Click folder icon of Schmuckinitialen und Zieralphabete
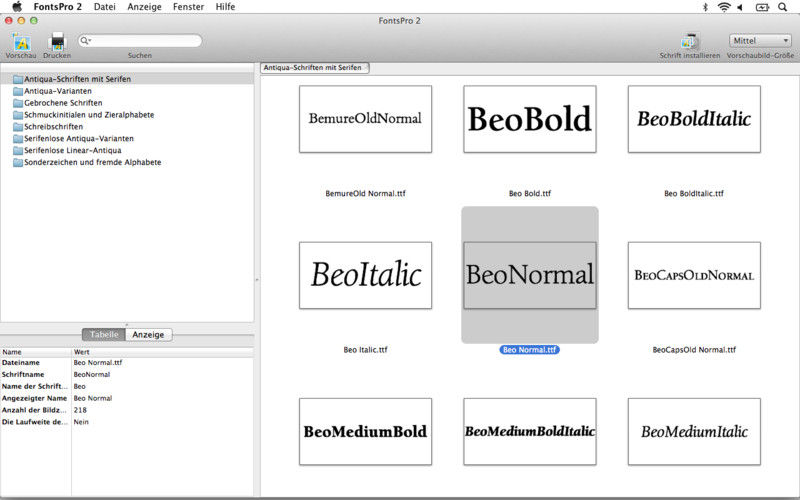This screenshot has width=800, height=500. tap(18, 115)
